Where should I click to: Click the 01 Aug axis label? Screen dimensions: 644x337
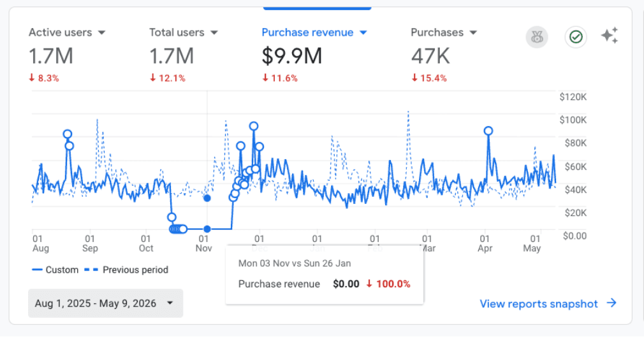(41, 243)
